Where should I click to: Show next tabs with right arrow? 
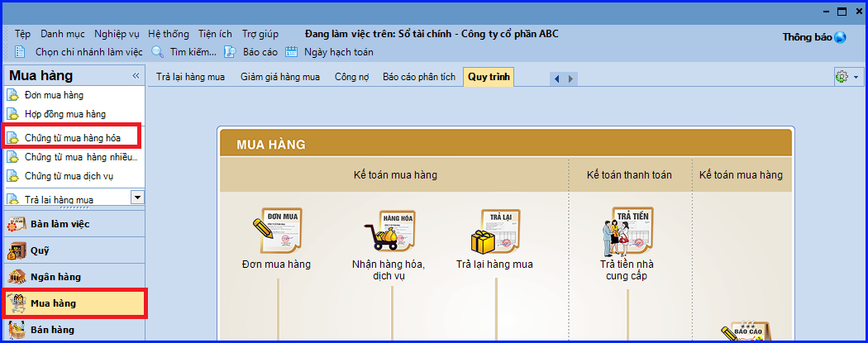pyautogui.click(x=570, y=79)
